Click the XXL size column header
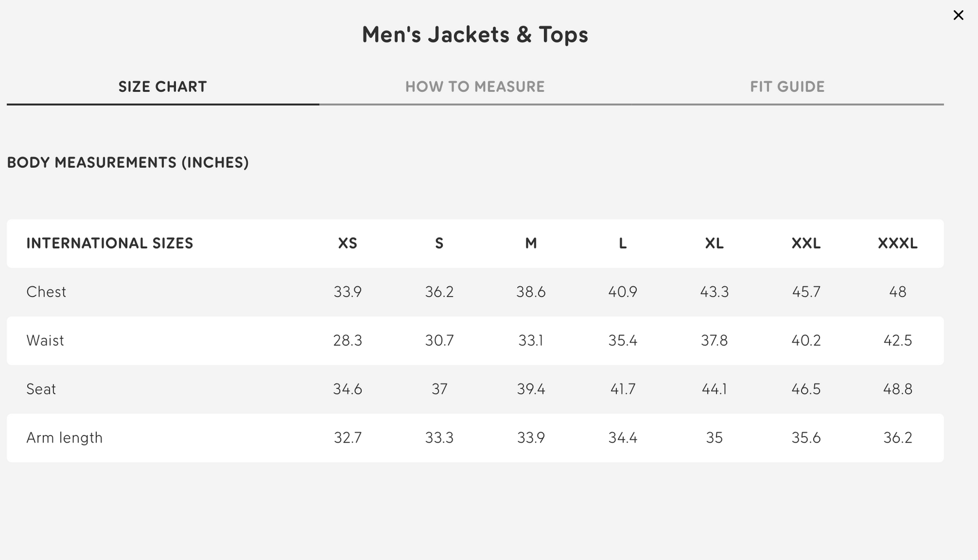The image size is (978, 560). 806,243
